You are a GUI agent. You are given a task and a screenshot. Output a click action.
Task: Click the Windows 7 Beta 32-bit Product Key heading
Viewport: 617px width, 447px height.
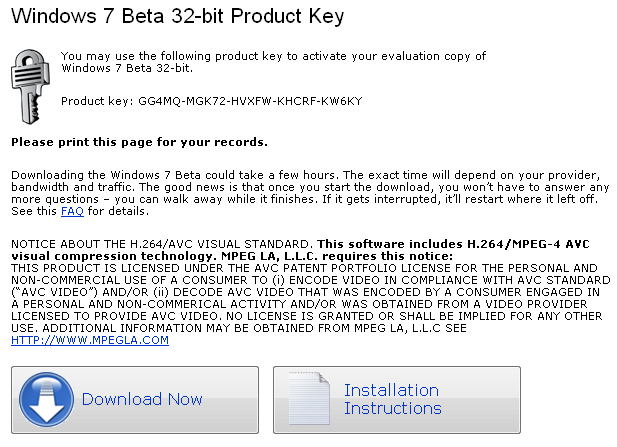pos(177,16)
